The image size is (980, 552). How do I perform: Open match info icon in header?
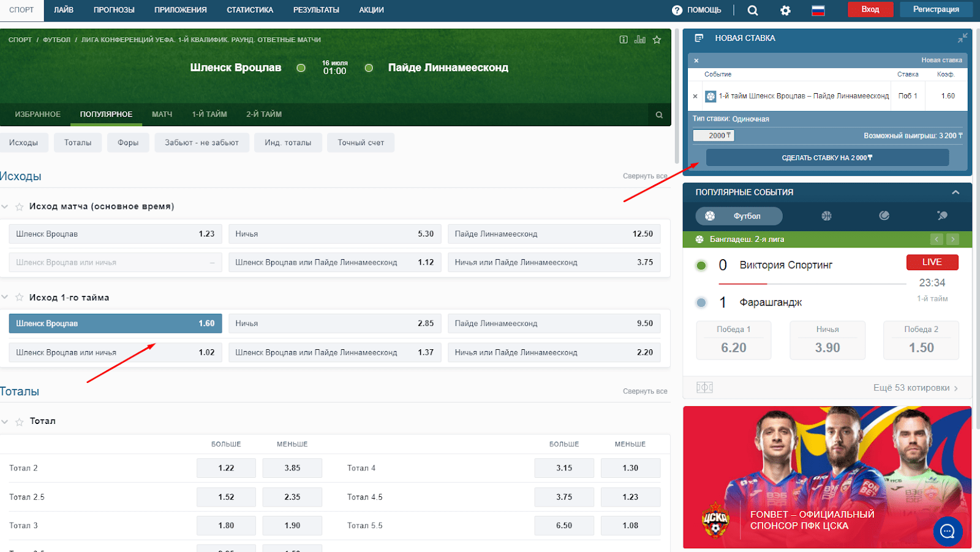[x=624, y=40]
